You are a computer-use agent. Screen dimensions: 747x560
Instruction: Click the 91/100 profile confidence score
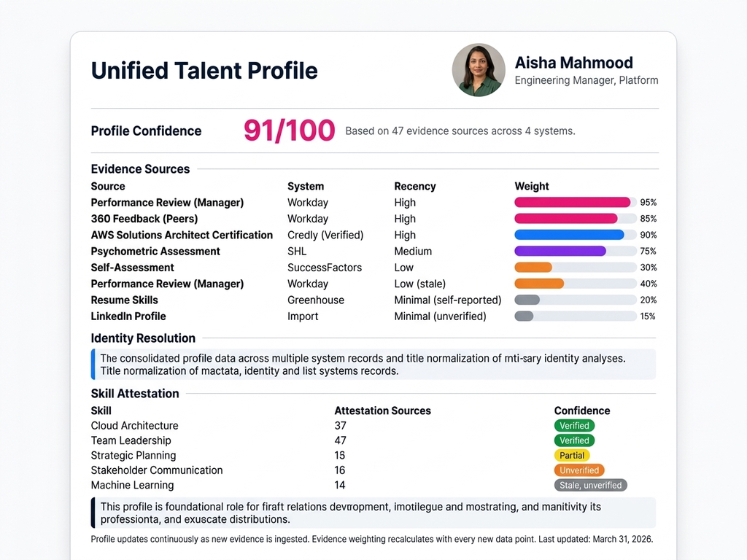pos(289,131)
